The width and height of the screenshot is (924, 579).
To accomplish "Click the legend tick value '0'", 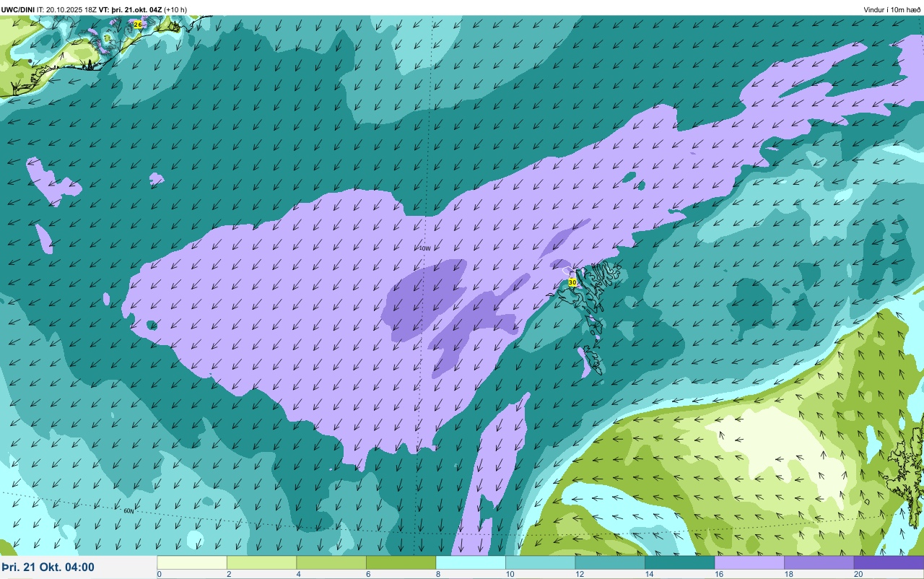I will tap(159, 574).
